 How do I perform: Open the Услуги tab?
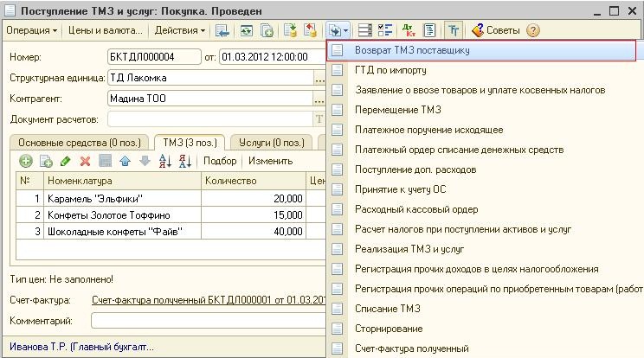pyautogui.click(x=272, y=141)
